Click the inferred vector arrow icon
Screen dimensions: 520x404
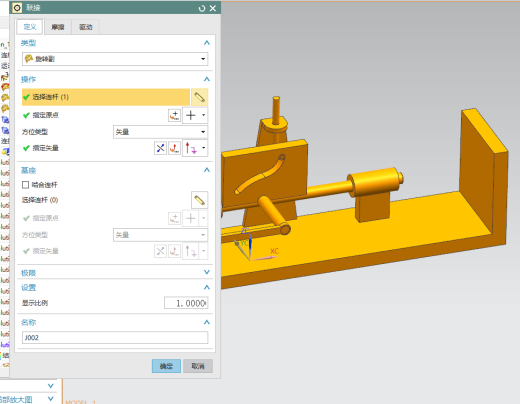click(x=191, y=148)
